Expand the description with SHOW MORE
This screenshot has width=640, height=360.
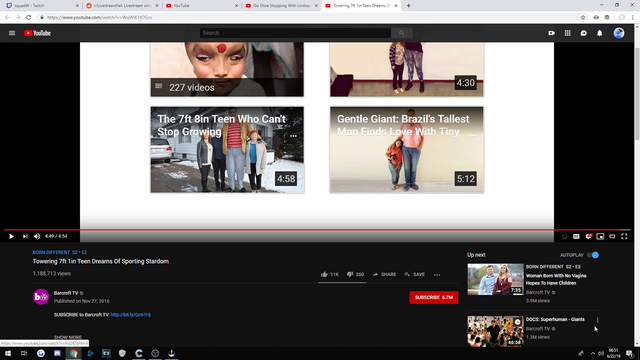pyautogui.click(x=68, y=337)
